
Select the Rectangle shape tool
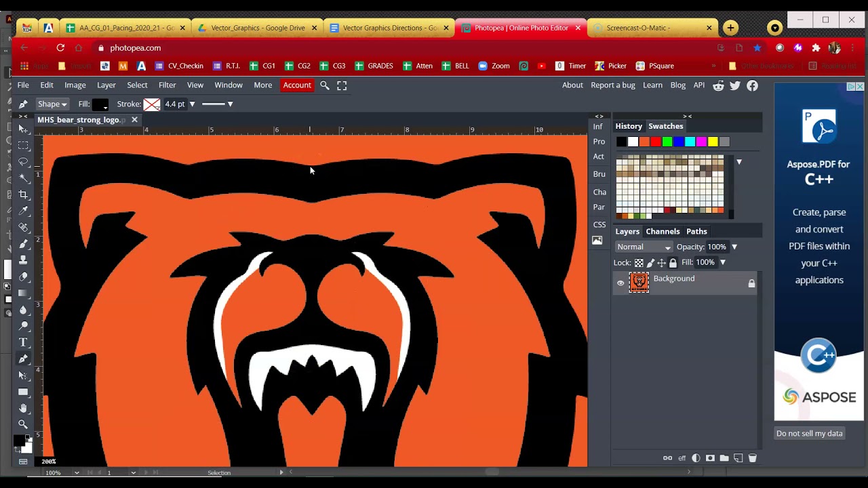[x=23, y=392]
